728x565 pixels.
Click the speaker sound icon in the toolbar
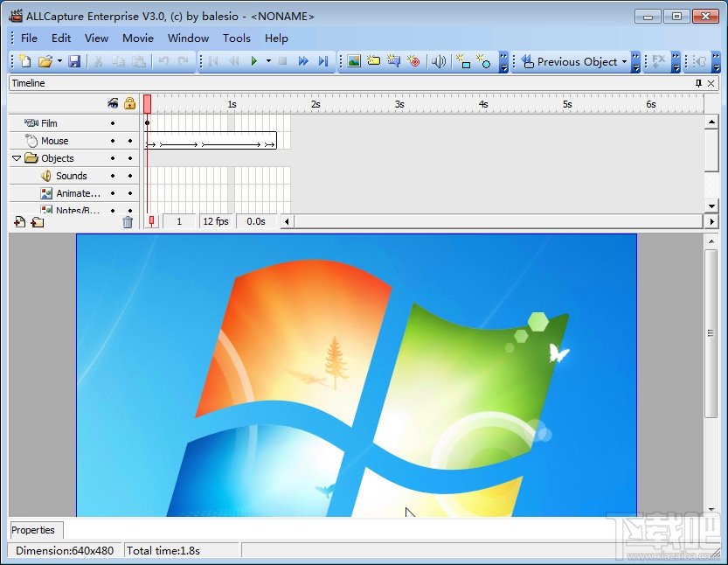(x=439, y=61)
